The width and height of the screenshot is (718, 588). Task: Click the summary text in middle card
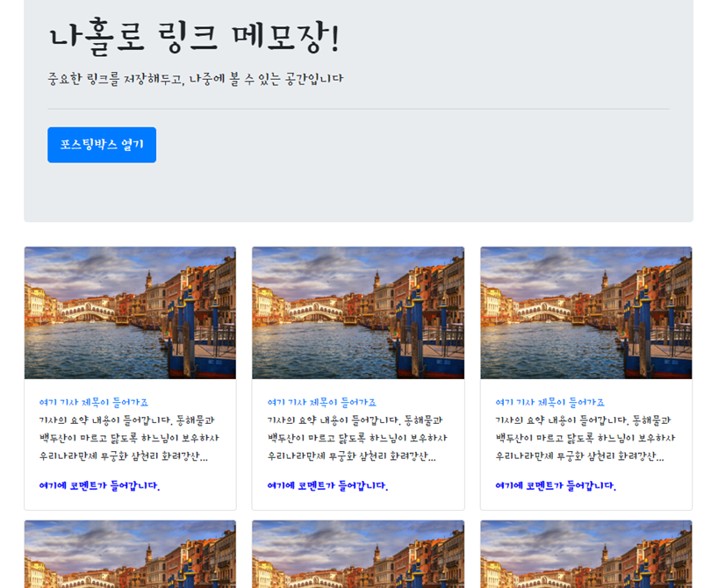[357, 438]
